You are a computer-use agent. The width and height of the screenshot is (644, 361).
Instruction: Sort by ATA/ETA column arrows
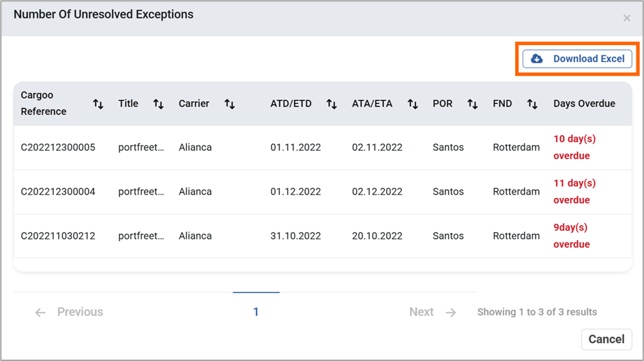point(412,104)
